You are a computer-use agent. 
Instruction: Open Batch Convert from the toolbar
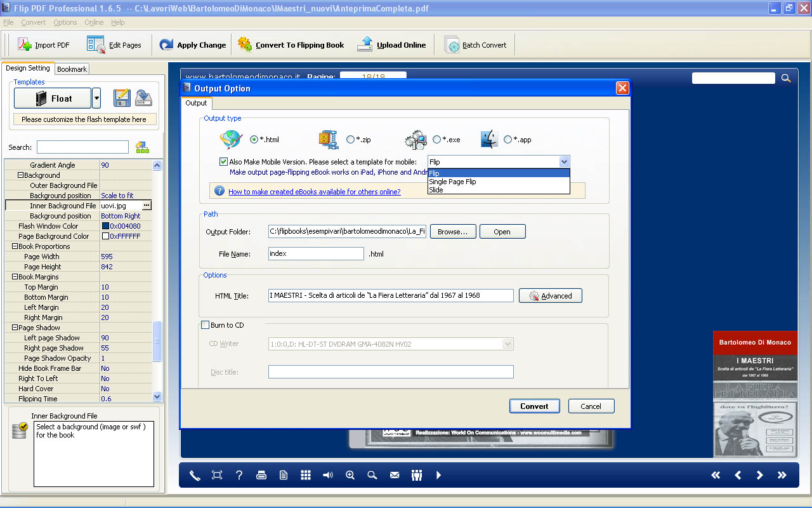[x=476, y=45]
